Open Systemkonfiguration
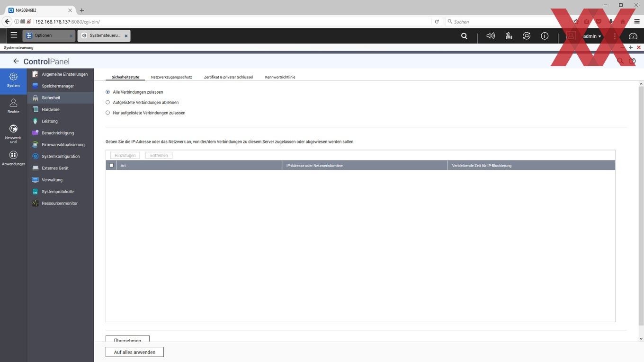The width and height of the screenshot is (644, 362). (x=61, y=157)
